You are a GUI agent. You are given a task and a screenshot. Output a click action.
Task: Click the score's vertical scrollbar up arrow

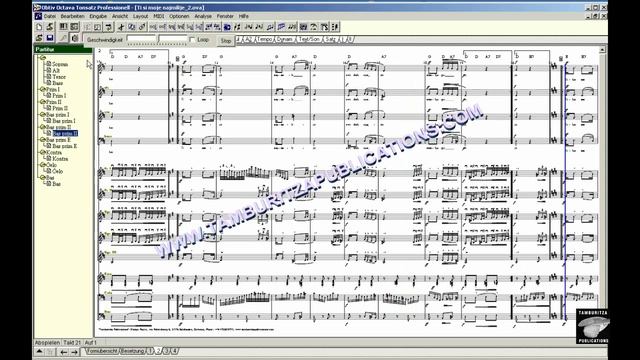(602, 50)
